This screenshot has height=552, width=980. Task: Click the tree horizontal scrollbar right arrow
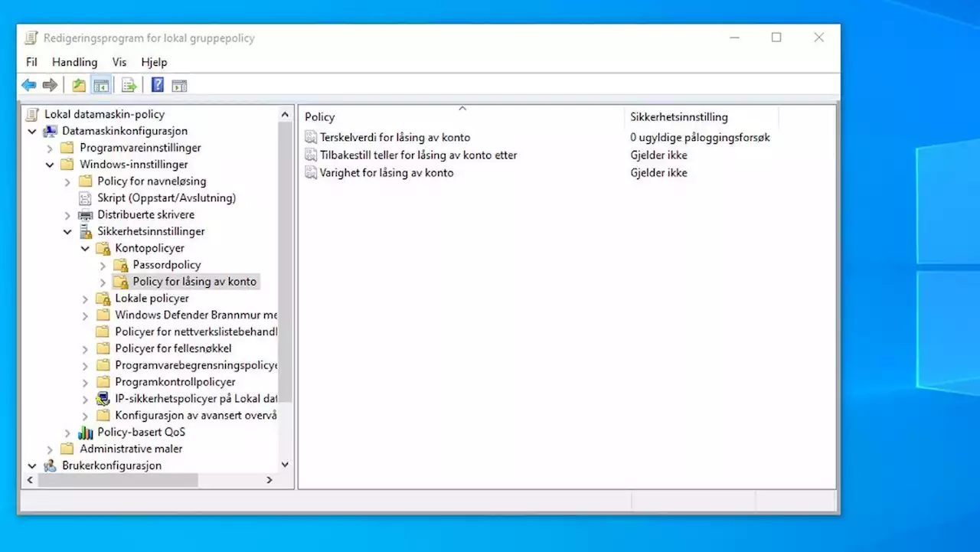pyautogui.click(x=269, y=480)
